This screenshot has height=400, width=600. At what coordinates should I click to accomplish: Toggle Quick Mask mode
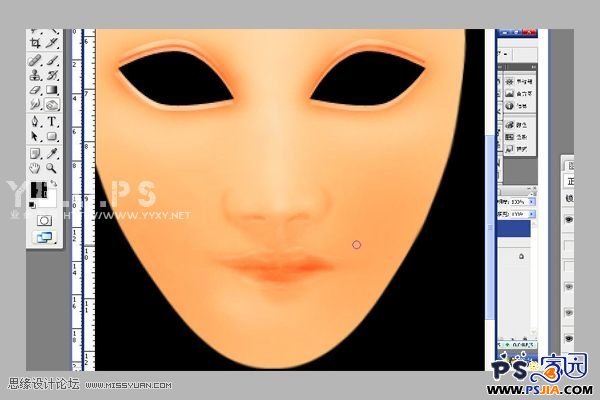(x=44, y=220)
